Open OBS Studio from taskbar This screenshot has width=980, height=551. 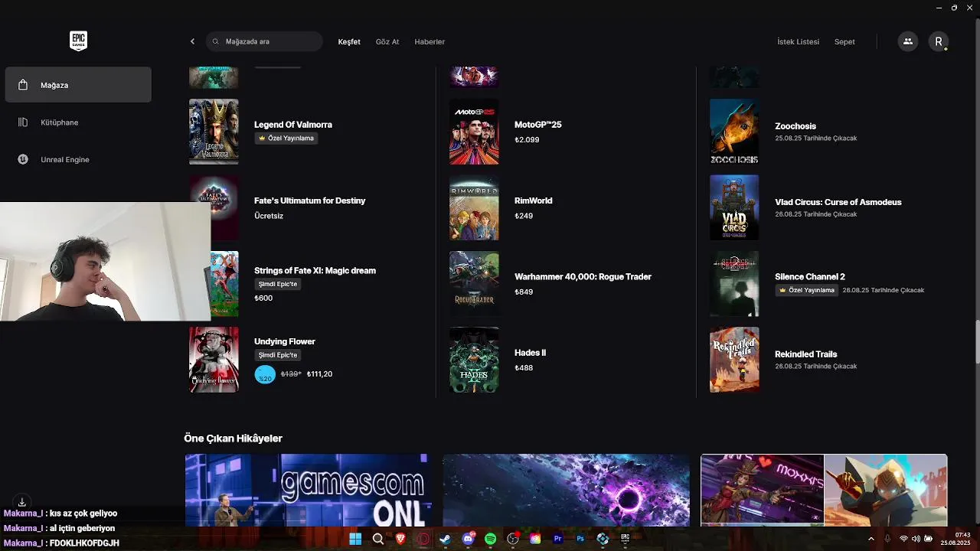tap(513, 539)
